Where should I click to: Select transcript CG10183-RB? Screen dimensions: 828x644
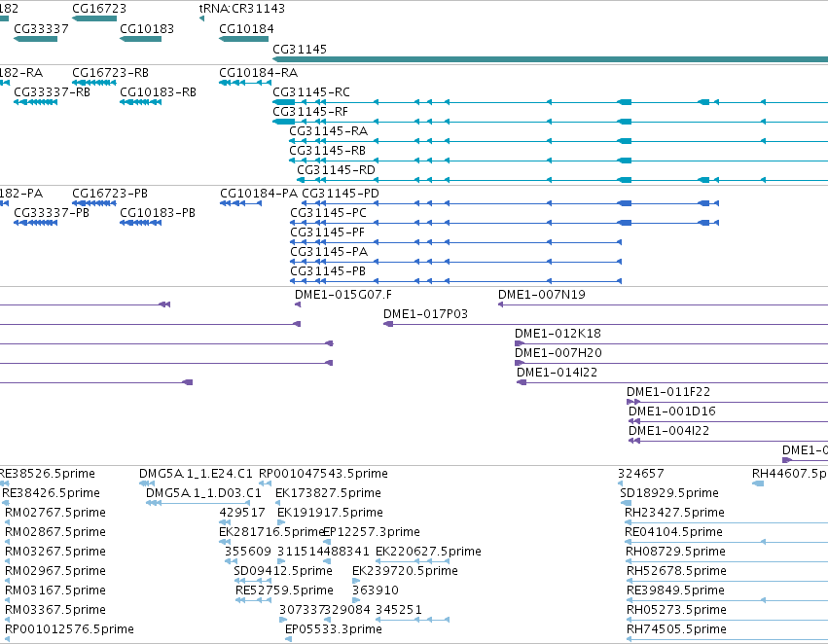coord(158,92)
